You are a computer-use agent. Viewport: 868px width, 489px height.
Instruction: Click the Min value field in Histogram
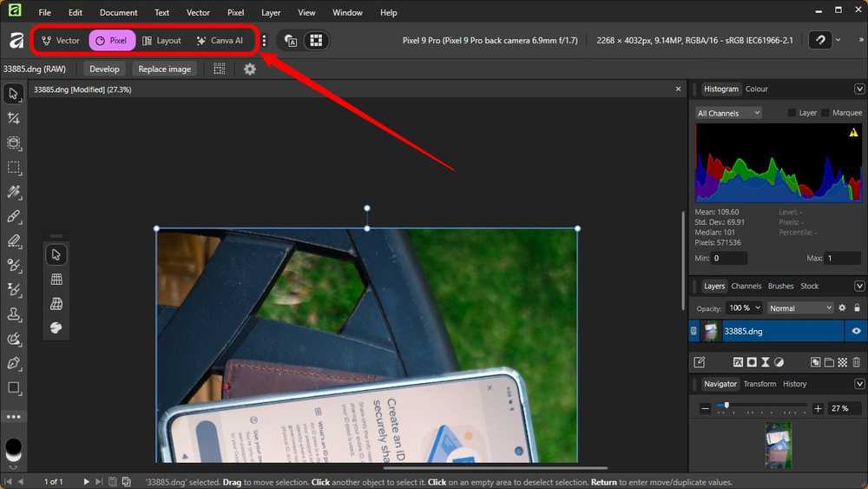click(x=729, y=258)
